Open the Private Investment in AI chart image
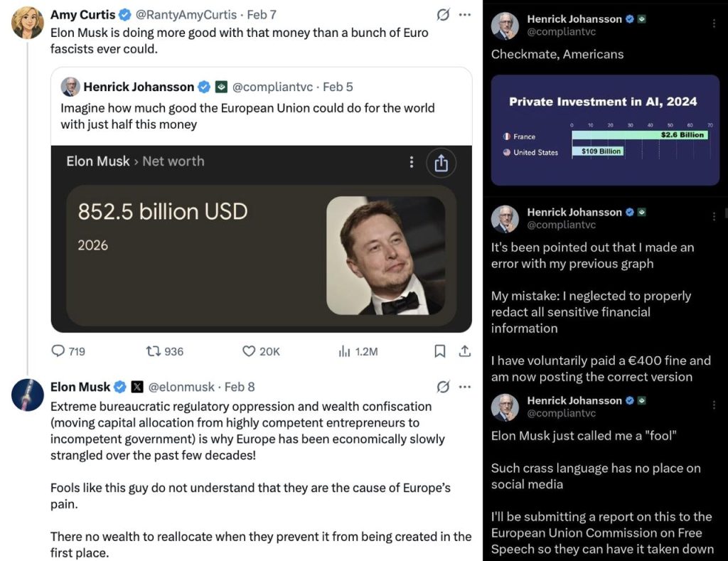 point(605,130)
